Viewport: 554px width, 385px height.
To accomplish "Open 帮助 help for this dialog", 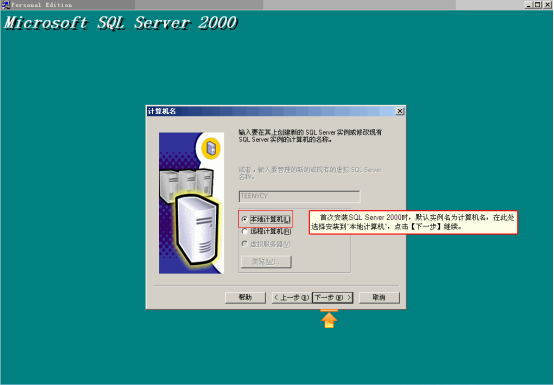I will 245,297.
